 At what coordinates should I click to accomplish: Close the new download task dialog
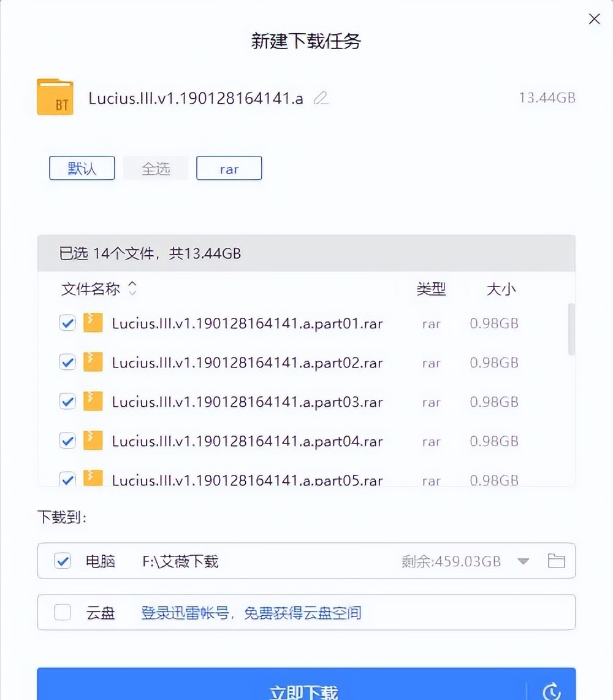tap(594, 19)
